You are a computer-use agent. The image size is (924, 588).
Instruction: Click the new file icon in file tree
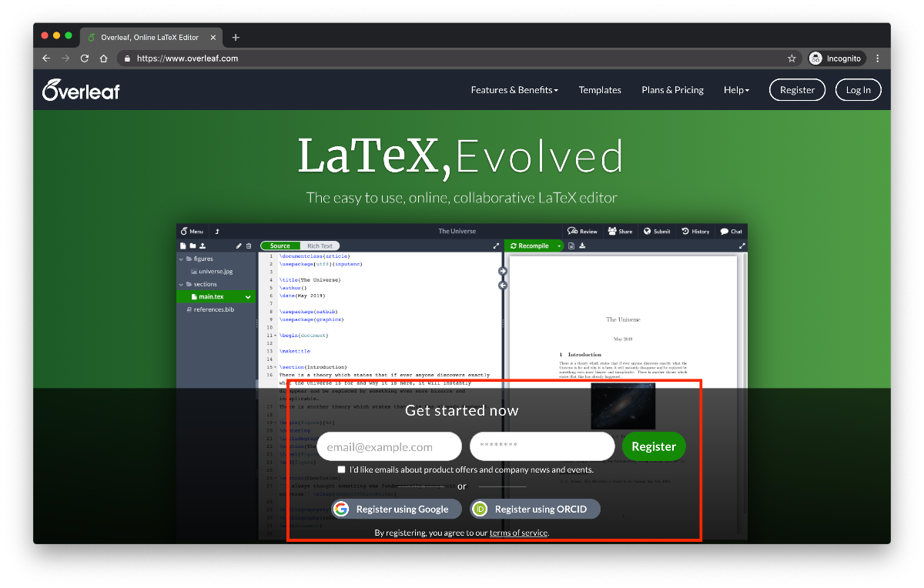click(x=183, y=246)
